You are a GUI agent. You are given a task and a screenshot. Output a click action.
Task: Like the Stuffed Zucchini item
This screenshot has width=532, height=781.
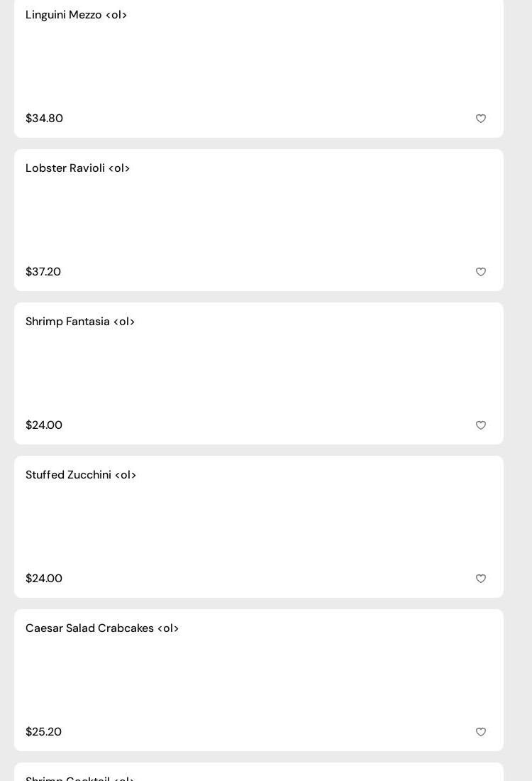[481, 579]
